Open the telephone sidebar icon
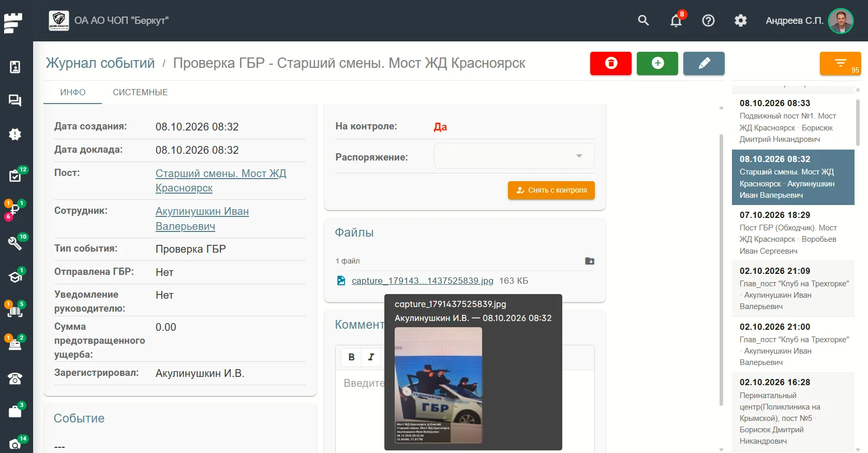 15,378
